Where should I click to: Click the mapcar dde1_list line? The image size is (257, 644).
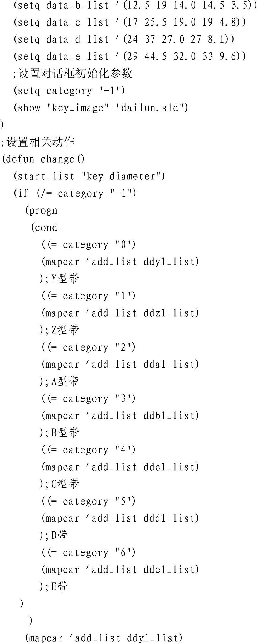120,570
